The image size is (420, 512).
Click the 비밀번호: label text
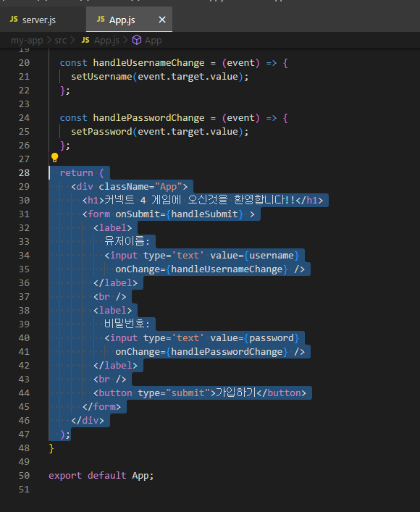pos(127,324)
